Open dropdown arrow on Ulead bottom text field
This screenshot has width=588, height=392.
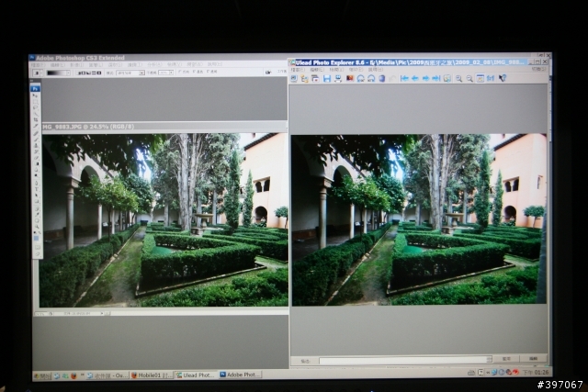(489, 360)
